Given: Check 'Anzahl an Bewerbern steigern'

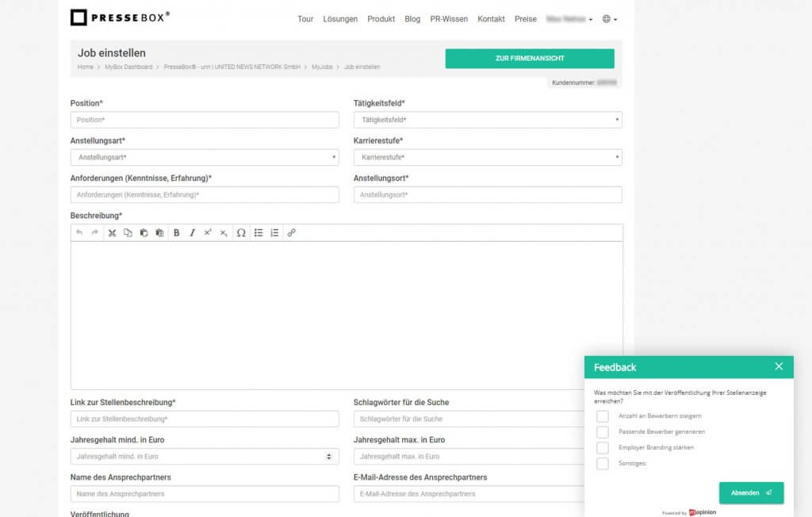Looking at the screenshot, I should 603,416.
